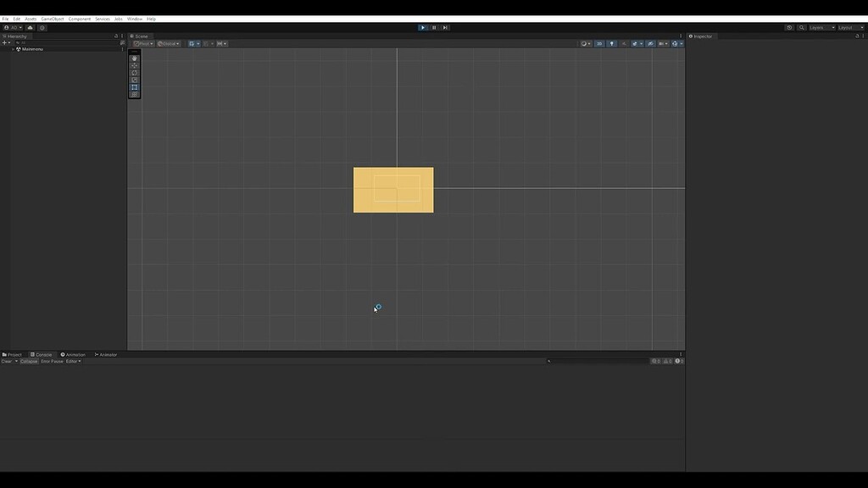Toggle scene view lighting
Screen dimensions: 868x488
pyautogui.click(x=612, y=43)
